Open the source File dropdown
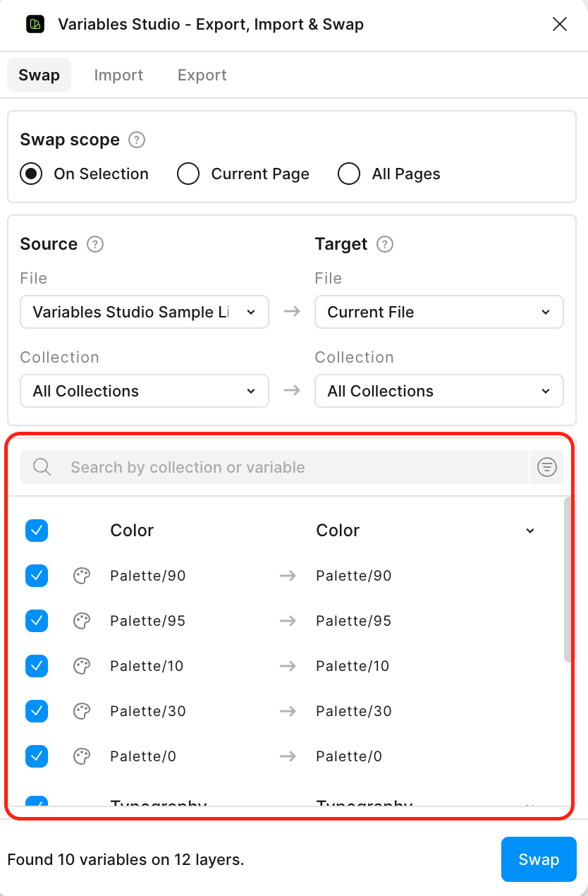 [x=144, y=312]
